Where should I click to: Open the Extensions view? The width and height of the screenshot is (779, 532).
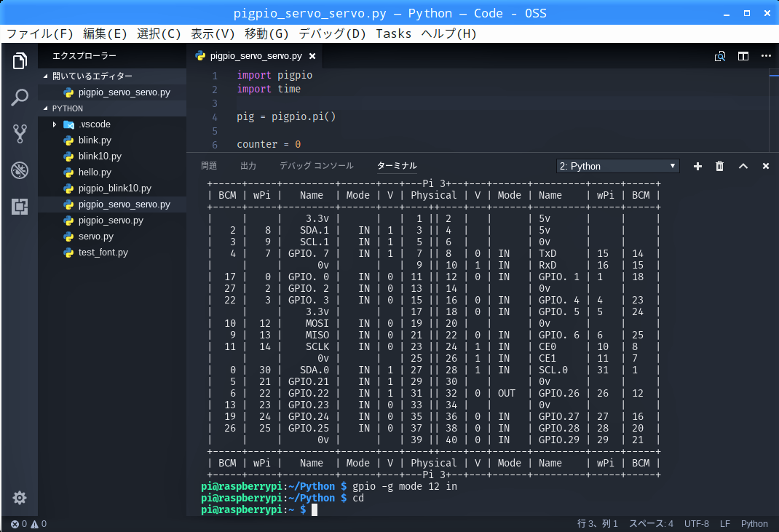coord(20,207)
